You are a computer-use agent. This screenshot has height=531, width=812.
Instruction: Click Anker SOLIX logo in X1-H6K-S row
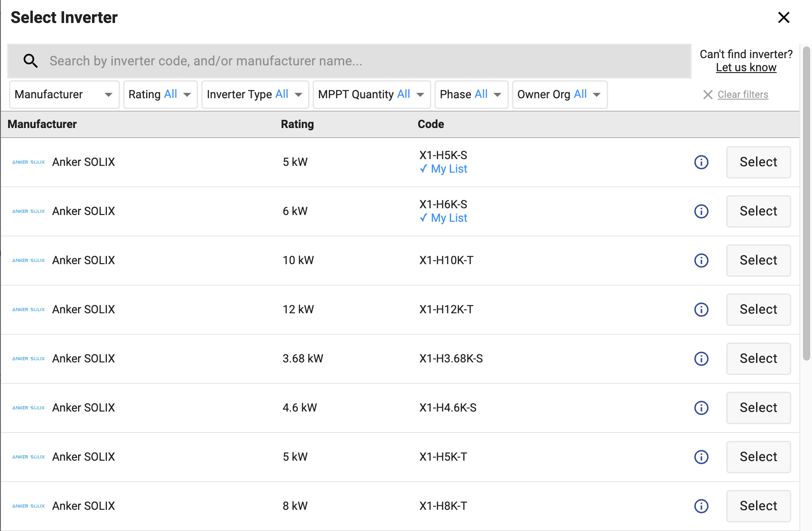[28, 211]
